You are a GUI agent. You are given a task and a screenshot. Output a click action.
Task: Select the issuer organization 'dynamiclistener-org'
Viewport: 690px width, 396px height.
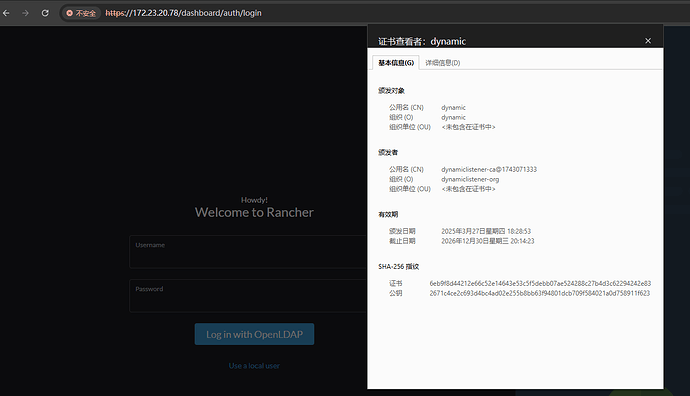click(470, 179)
